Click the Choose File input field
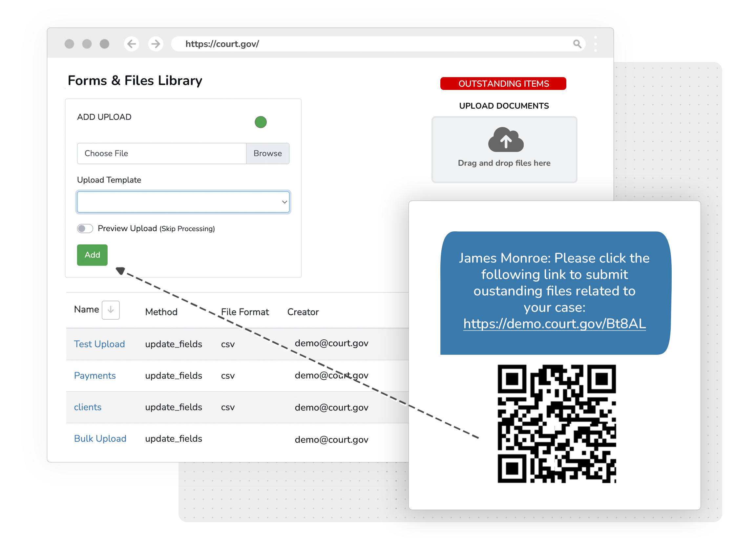Viewport: 756px width, 552px height. click(162, 153)
